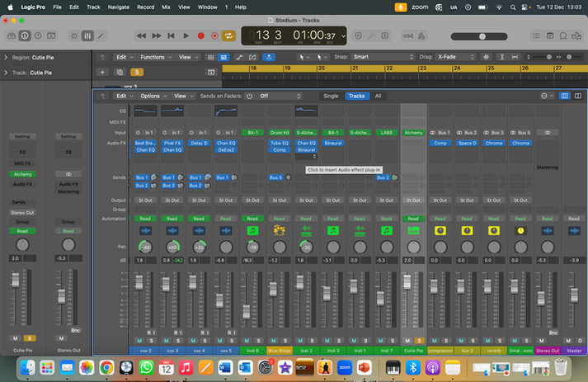This screenshot has width=588, height=382.
Task: Open the Navigate menu in menu bar
Action: (118, 6)
